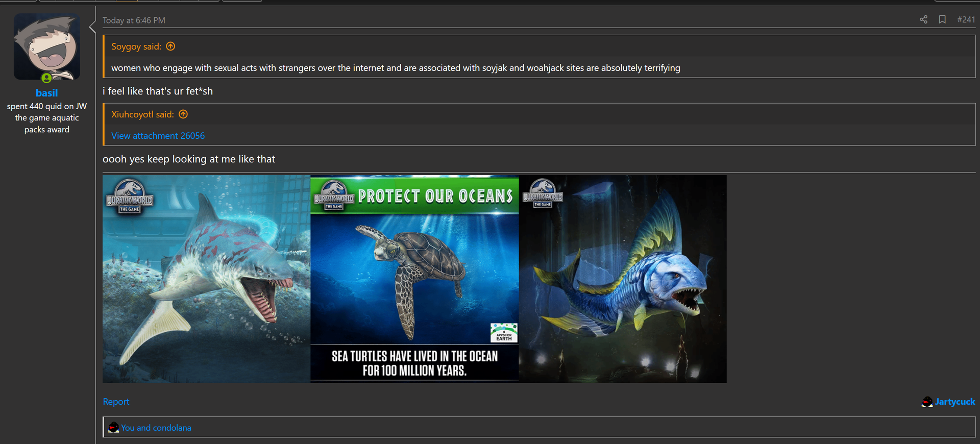Open the shark Jurassic World image
This screenshot has width=980, height=444.
coord(206,279)
